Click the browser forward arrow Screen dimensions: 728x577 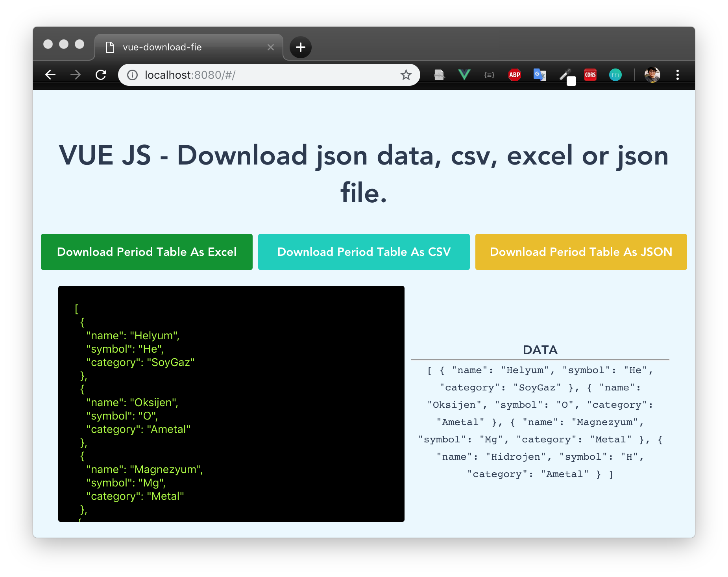[76, 75]
